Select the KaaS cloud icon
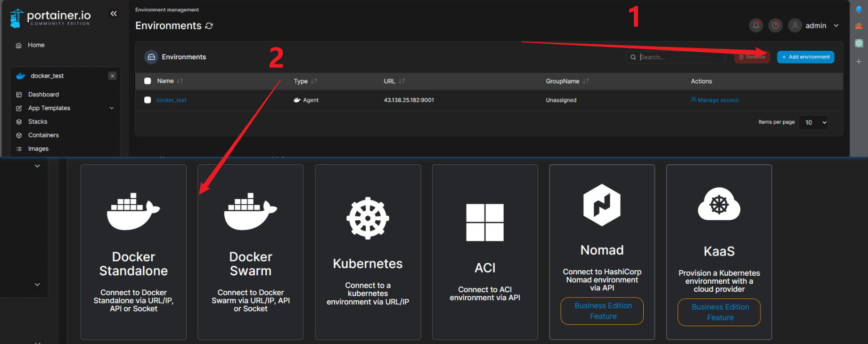This screenshot has width=868, height=344. point(719,204)
